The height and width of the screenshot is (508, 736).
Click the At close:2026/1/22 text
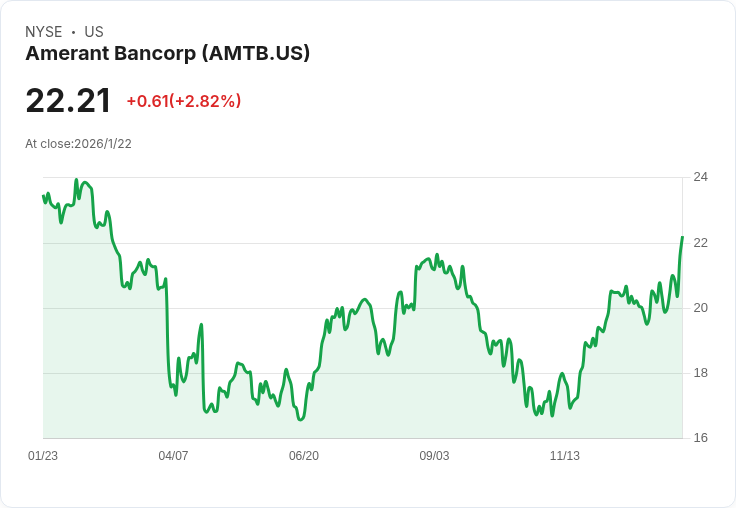pyautogui.click(x=78, y=144)
